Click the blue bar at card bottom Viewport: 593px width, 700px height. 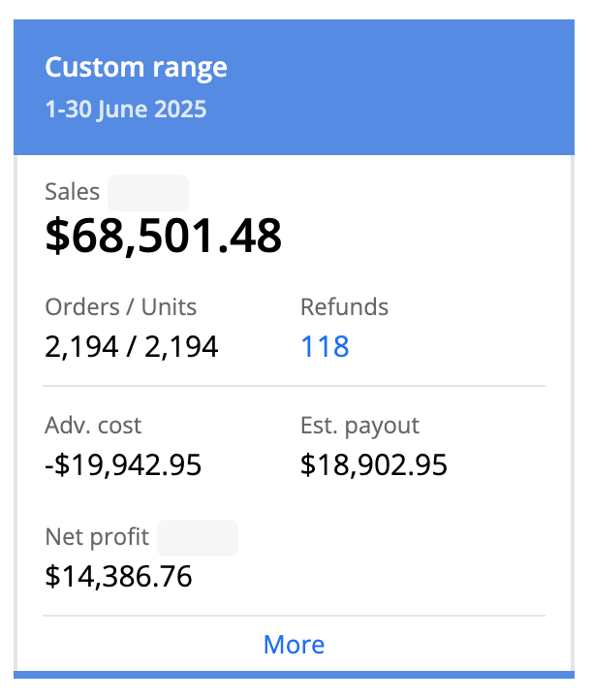point(294,675)
